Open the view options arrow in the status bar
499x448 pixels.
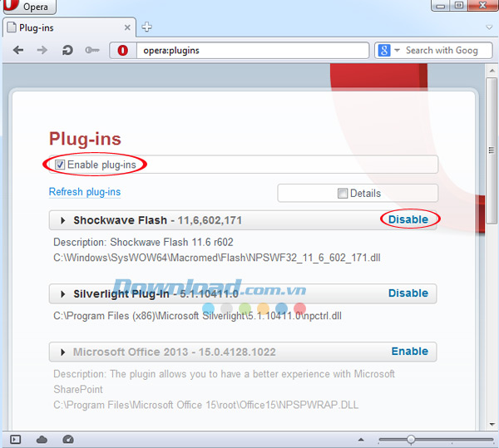tap(361, 440)
